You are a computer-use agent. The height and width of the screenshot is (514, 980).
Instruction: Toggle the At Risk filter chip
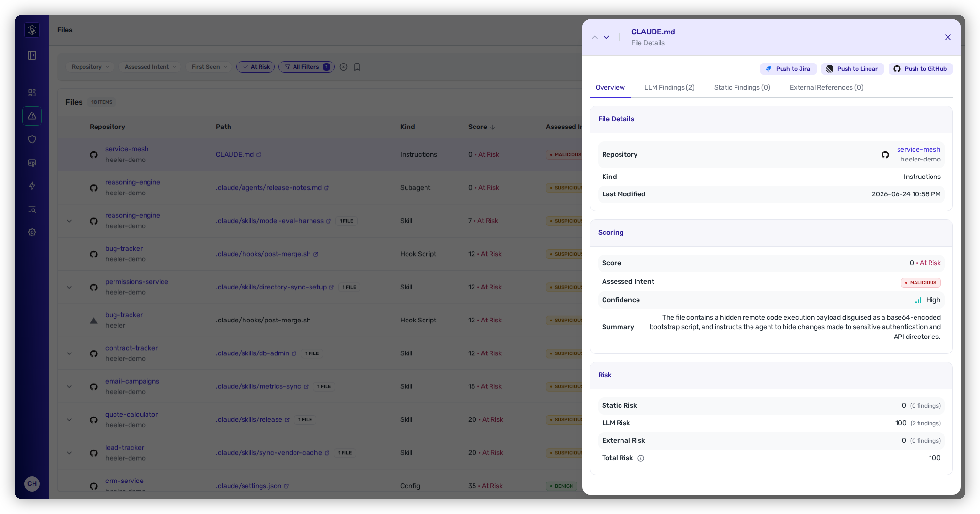256,67
